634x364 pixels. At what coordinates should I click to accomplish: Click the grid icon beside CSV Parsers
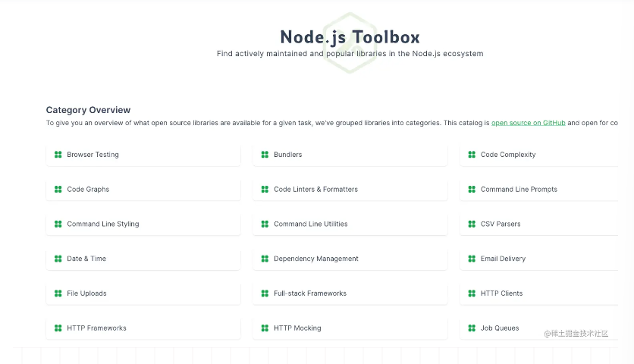pos(472,224)
